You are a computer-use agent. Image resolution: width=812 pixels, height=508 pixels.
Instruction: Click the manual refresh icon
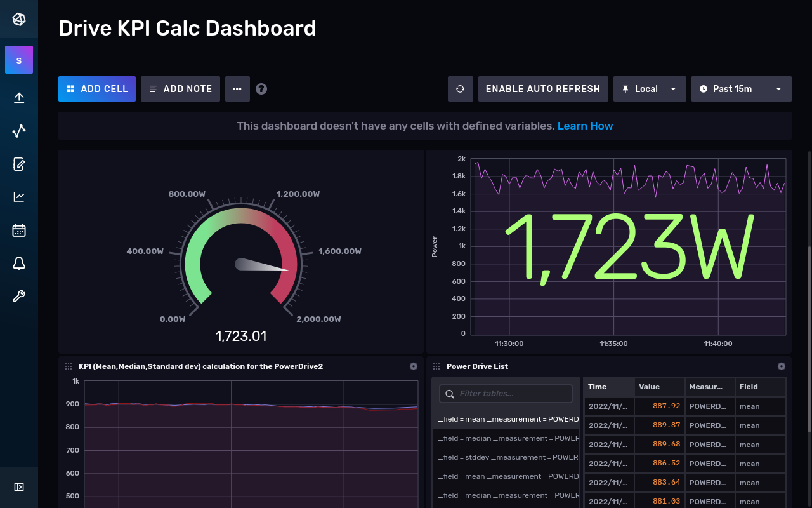click(460, 88)
